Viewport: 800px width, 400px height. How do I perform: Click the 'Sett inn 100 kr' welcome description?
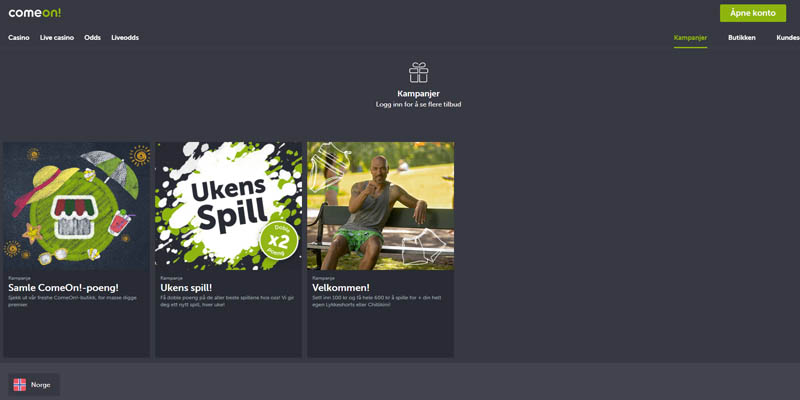point(377,301)
